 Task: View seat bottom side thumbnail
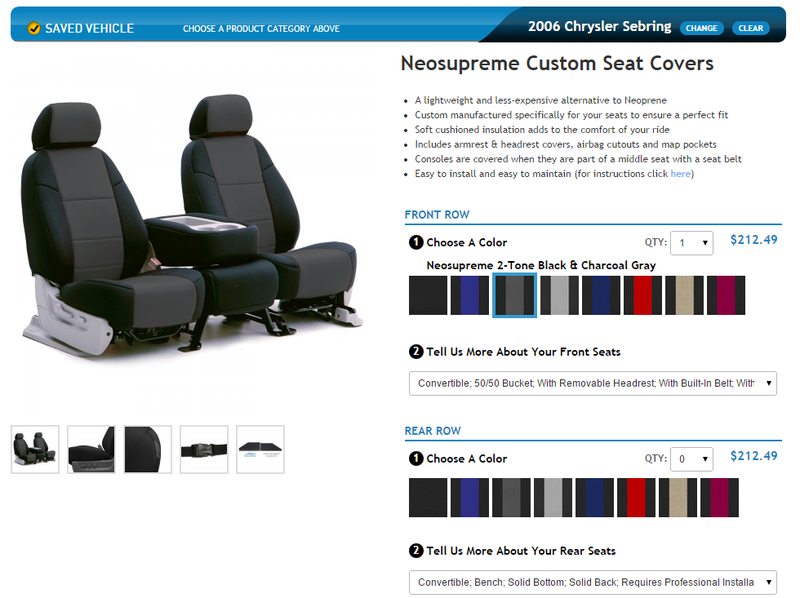pos(91,450)
